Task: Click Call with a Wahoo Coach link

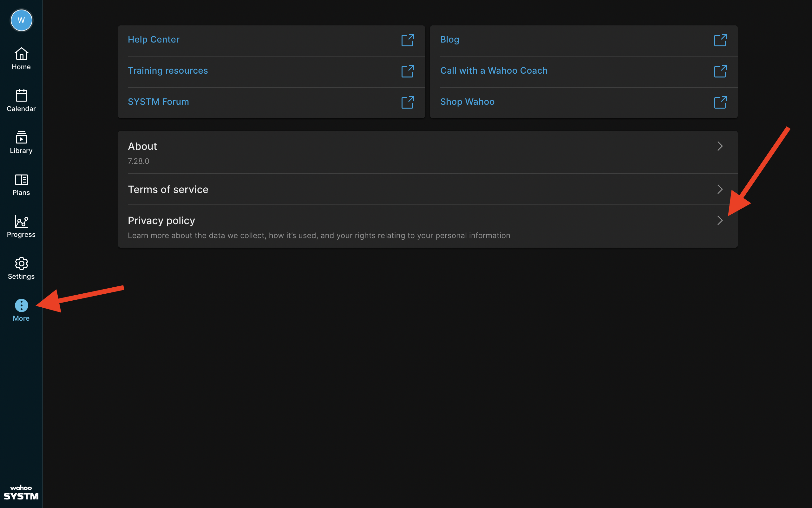Action: pos(494,70)
